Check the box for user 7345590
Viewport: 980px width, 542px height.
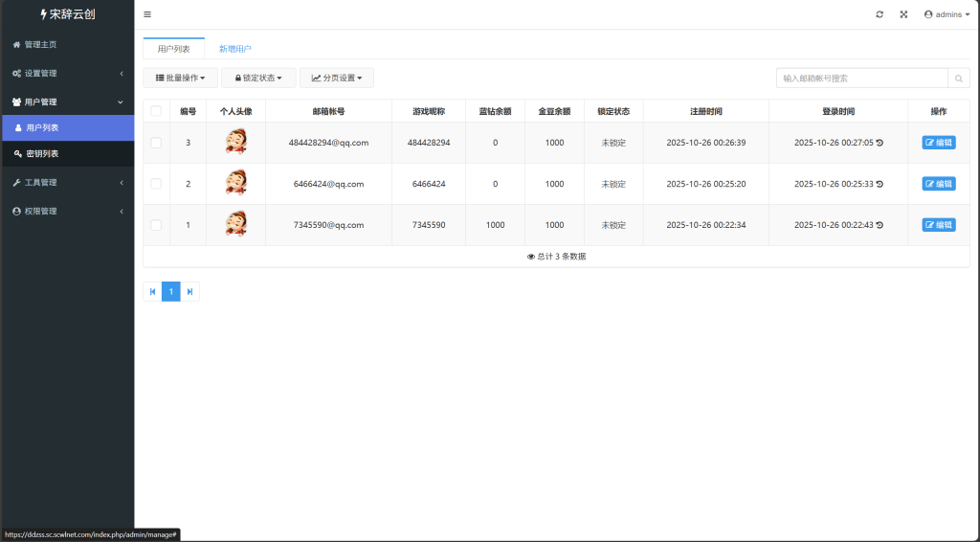coord(156,225)
